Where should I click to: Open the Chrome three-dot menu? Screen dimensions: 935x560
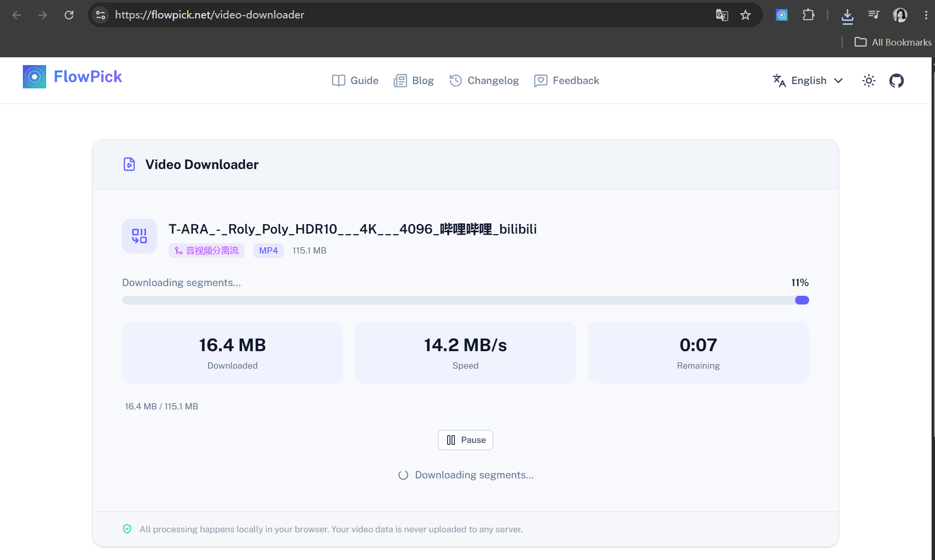pos(926,15)
